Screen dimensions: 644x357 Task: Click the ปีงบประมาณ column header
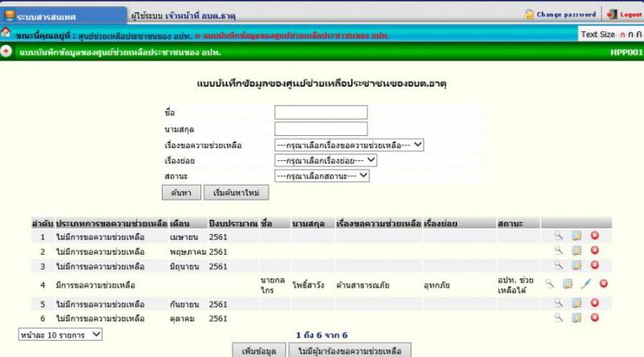click(x=233, y=224)
